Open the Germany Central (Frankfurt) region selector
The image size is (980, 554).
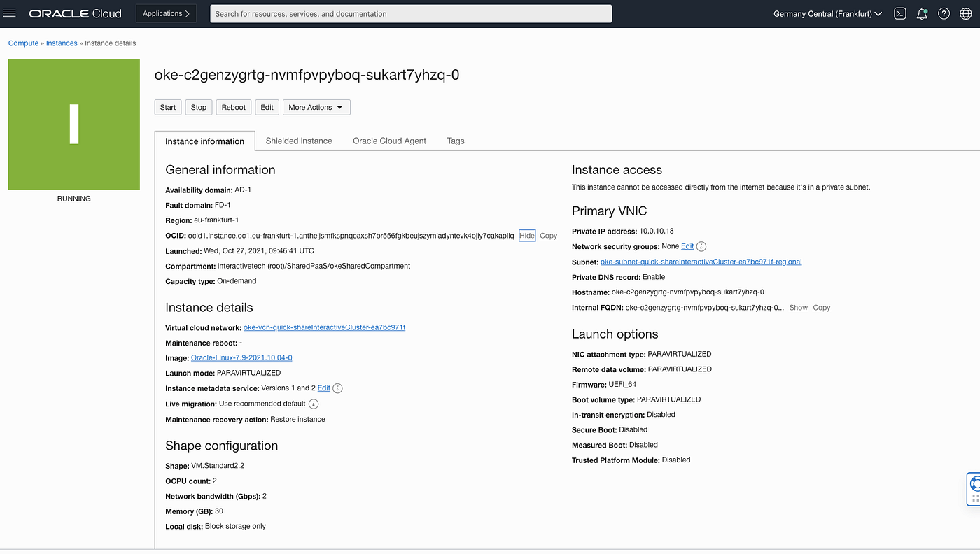click(827, 13)
